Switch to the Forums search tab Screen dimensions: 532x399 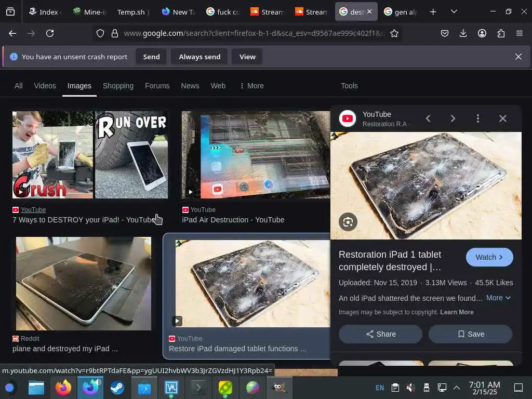point(157,86)
